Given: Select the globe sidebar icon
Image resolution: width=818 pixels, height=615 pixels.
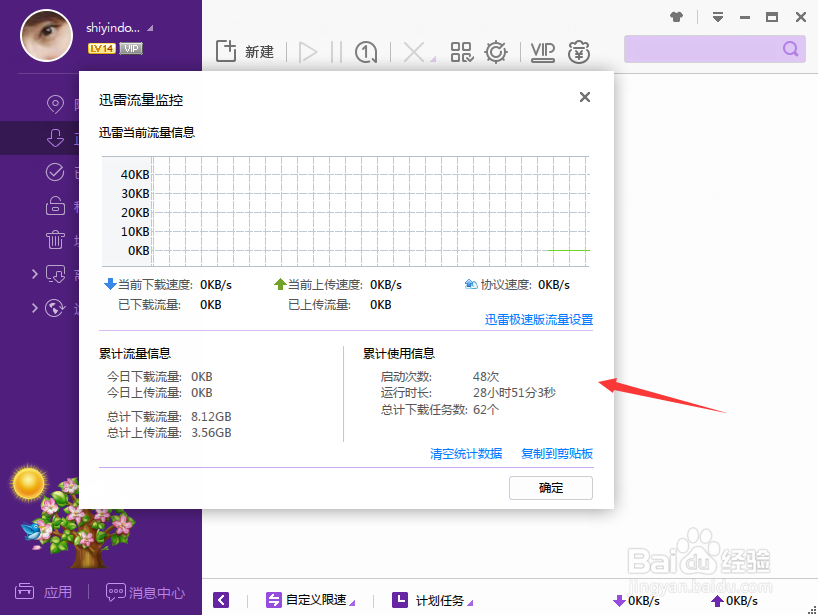Looking at the screenshot, I should (55, 308).
